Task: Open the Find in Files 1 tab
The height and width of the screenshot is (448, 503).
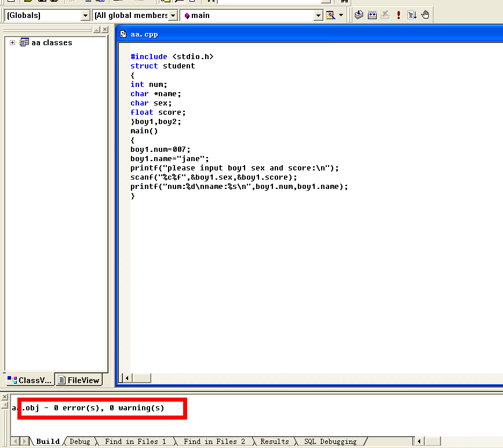Action: click(x=136, y=442)
